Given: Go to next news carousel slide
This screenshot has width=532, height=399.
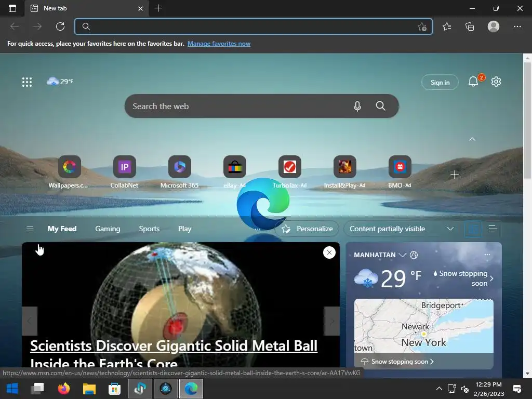Looking at the screenshot, I should click(332, 321).
